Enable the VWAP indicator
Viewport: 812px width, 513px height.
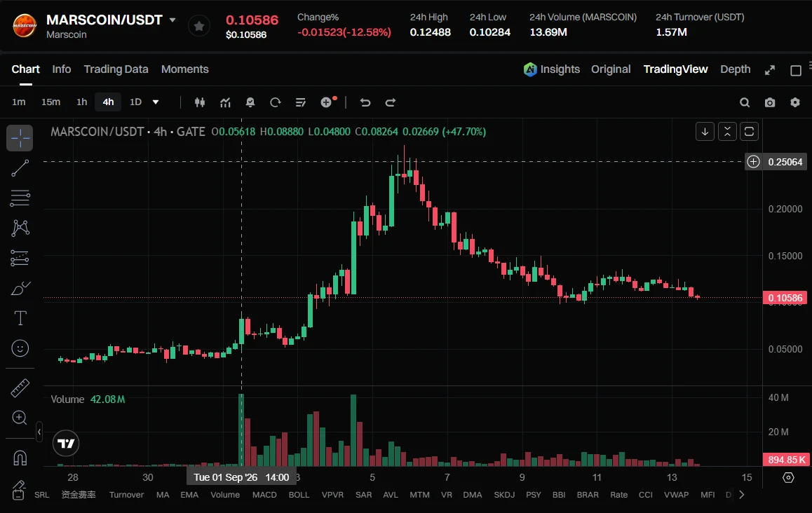coord(677,495)
